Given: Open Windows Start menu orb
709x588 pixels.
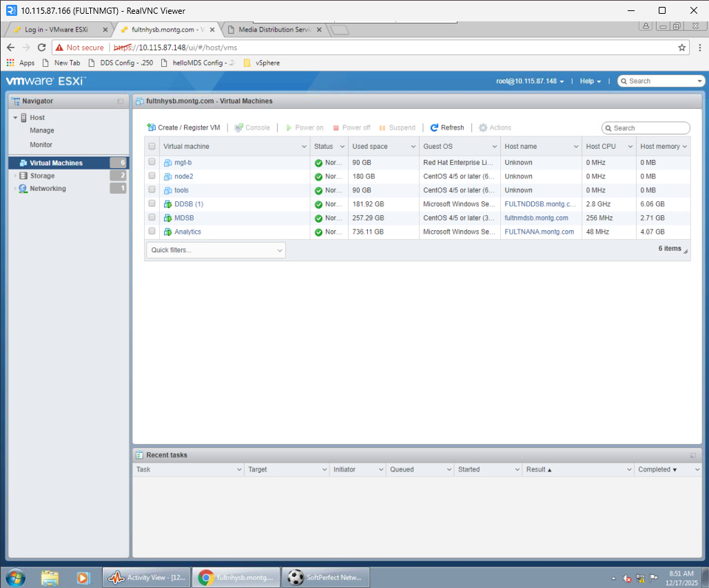Looking at the screenshot, I should [16, 578].
